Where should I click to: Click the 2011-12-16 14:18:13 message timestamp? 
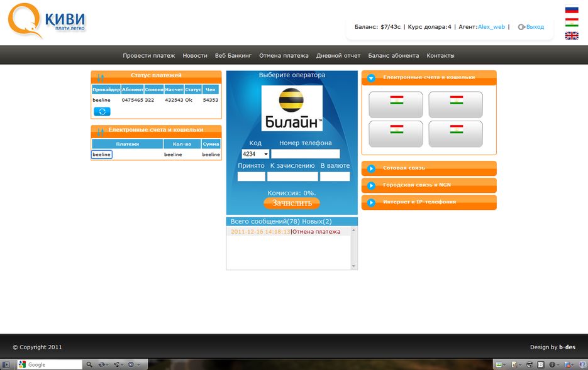click(x=260, y=232)
